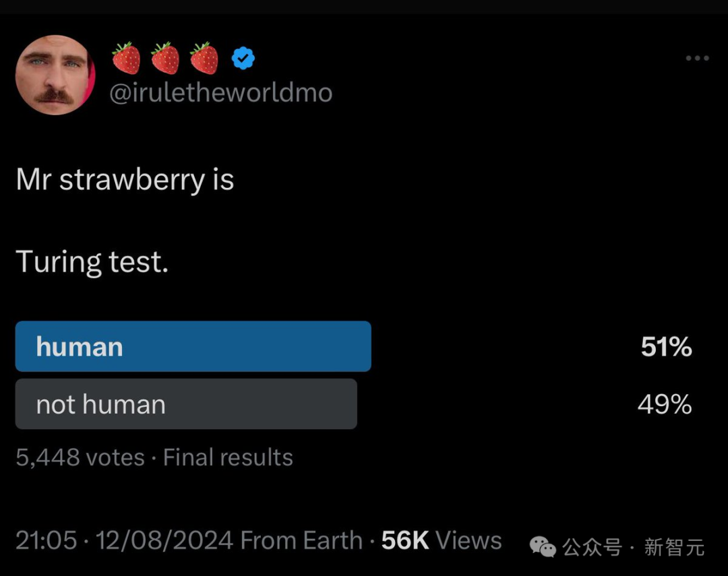Click the "5,448 votes" count text
This screenshot has height=576, width=728.
click(x=80, y=457)
